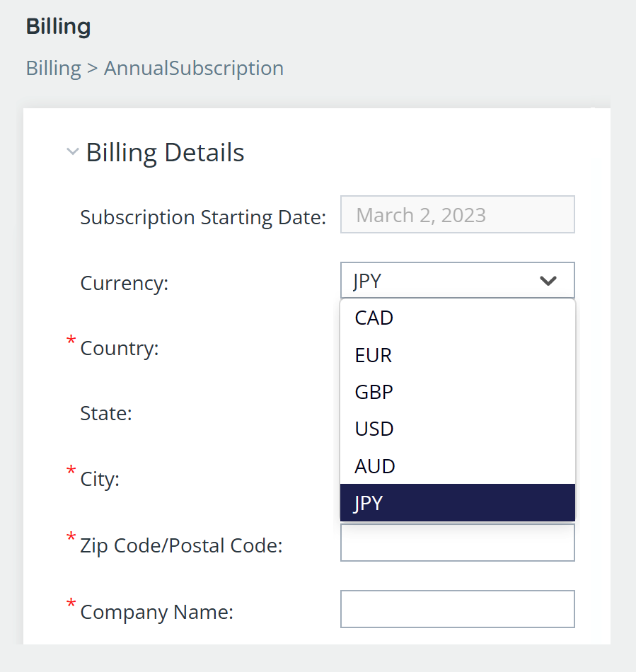Focus the Zip Code/Postal Code input
This screenshot has height=672, width=636.
coord(457,543)
